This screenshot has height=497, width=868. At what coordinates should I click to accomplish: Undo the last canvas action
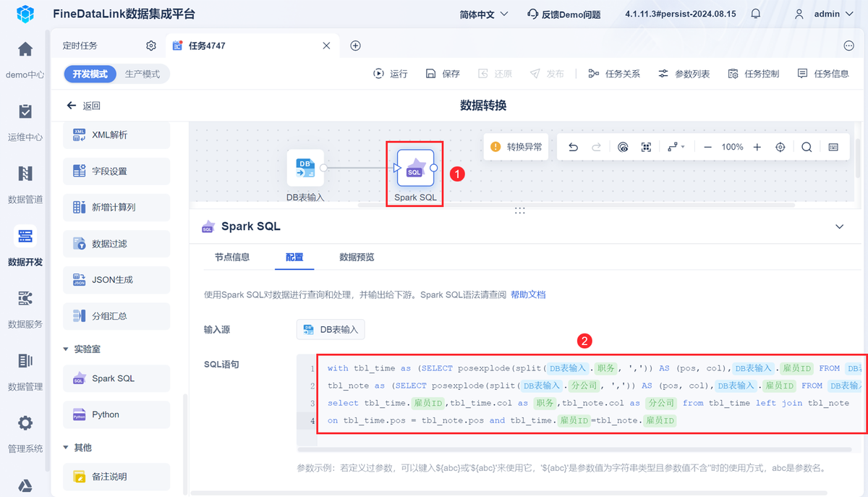coord(573,147)
